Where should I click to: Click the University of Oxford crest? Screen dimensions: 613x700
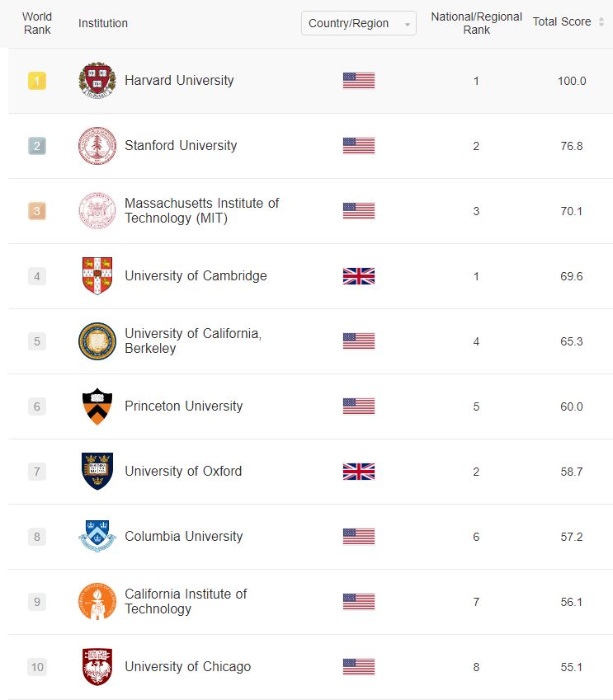point(97,472)
